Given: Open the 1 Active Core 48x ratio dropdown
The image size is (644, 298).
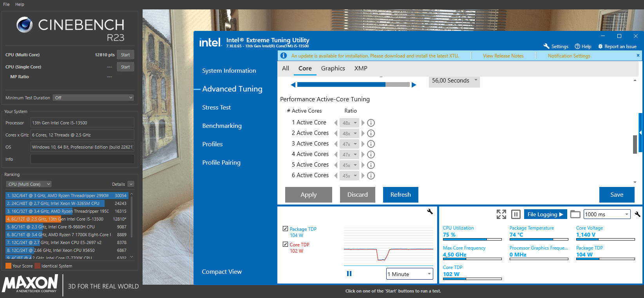Looking at the screenshot, I should (x=349, y=123).
